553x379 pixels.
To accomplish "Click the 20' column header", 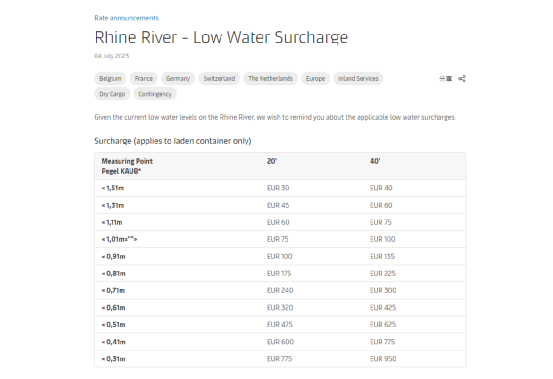I will pos(272,161).
